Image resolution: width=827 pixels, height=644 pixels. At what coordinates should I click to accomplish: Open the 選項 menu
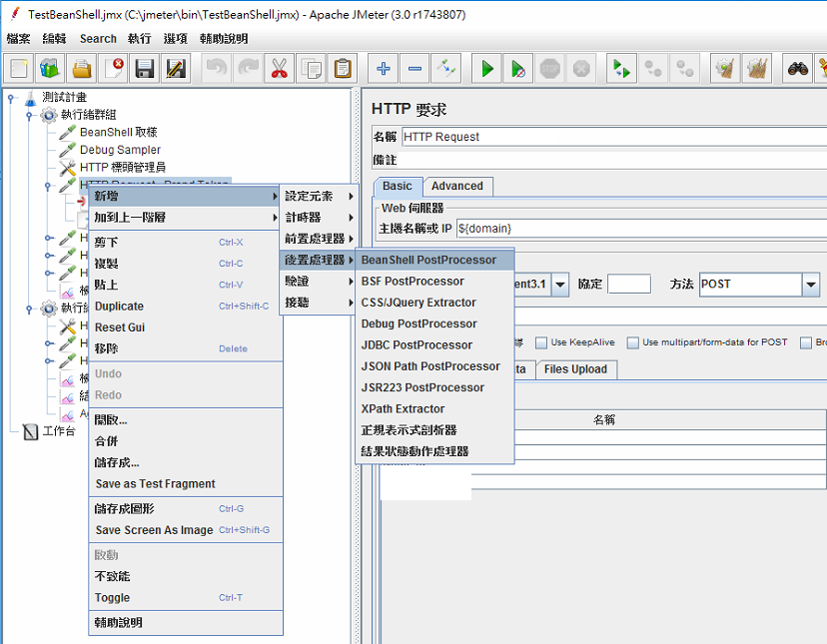click(175, 39)
